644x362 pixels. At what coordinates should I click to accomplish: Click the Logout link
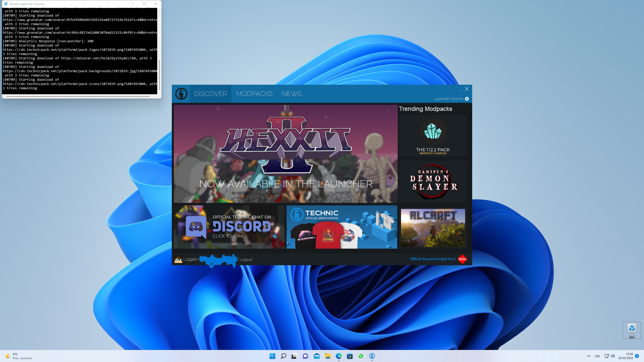click(246, 259)
